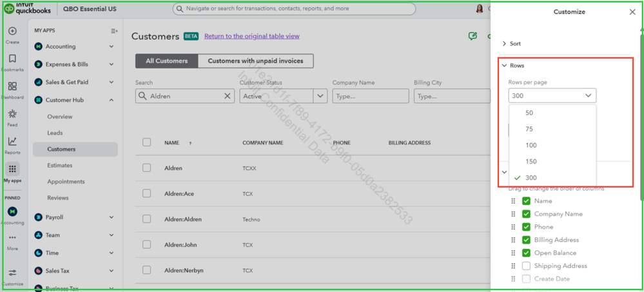
Task: Choose 75 rows per page
Action: point(552,129)
